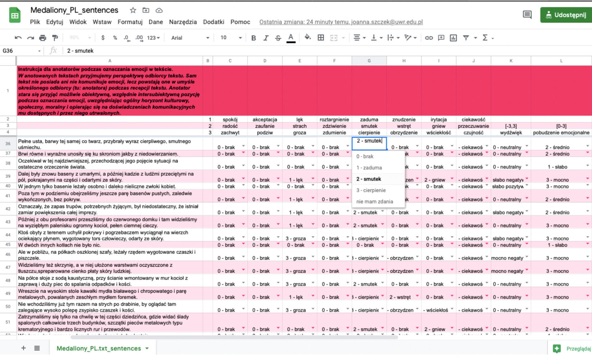This screenshot has height=364, width=592.
Task: Click the green Udostępnij button
Action: click(566, 15)
